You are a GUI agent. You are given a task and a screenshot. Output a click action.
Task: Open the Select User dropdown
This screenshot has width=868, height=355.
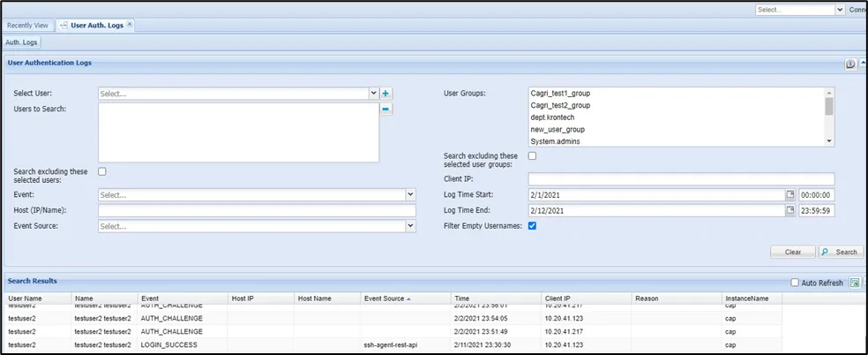(374, 94)
